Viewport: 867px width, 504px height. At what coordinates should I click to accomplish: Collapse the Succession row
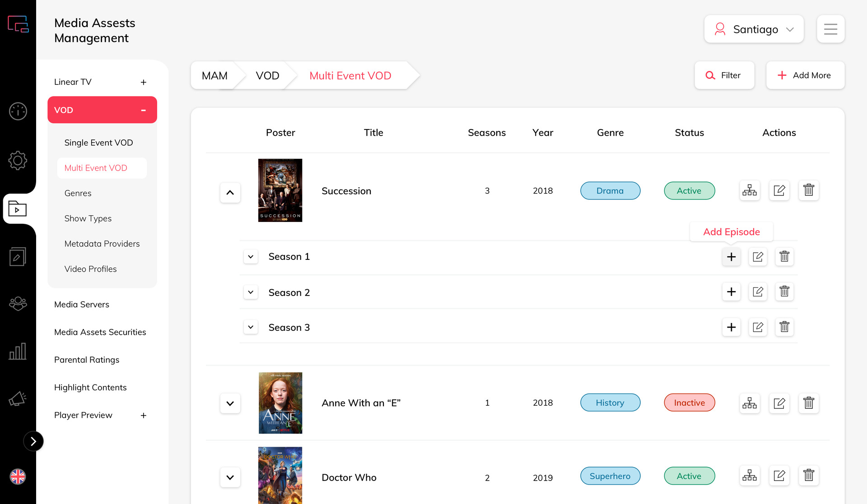(230, 193)
